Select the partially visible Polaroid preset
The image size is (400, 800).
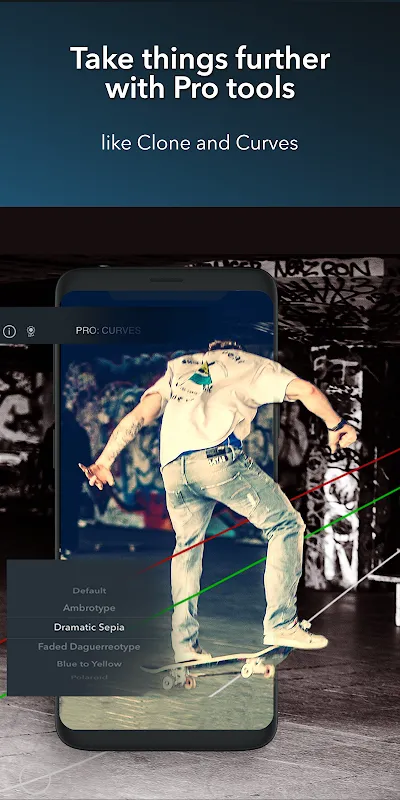(89, 677)
